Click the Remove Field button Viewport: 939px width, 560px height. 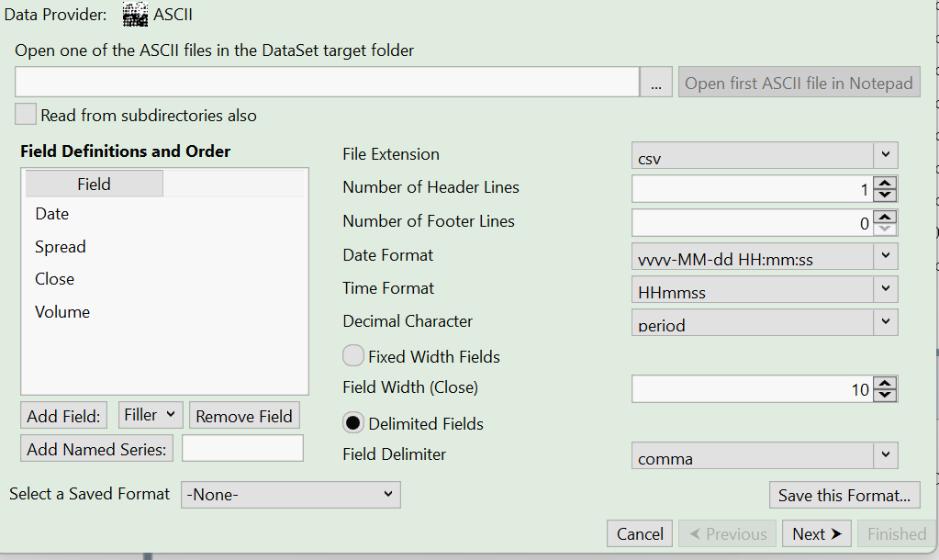coord(244,416)
